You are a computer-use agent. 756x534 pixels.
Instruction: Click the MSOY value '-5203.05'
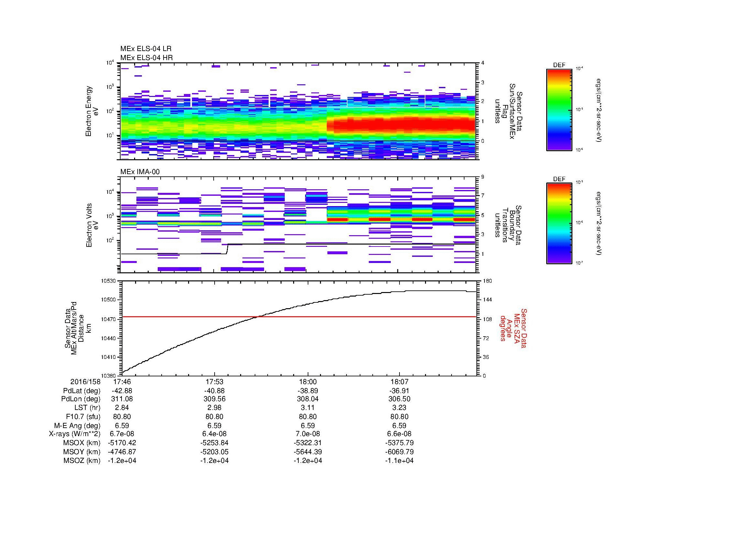[215, 452]
